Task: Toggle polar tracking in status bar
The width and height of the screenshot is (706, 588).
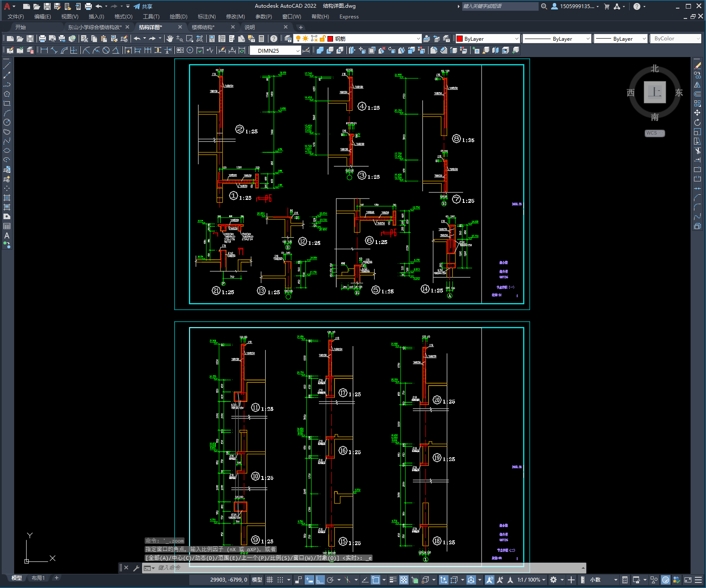Action: [x=330, y=580]
